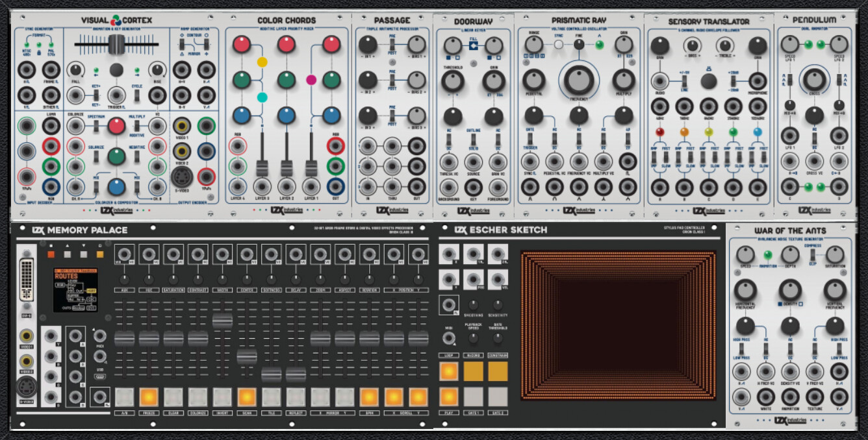Click the CENTER fader on Memory Palace
Viewport: 868px width, 440px height.
click(247, 356)
